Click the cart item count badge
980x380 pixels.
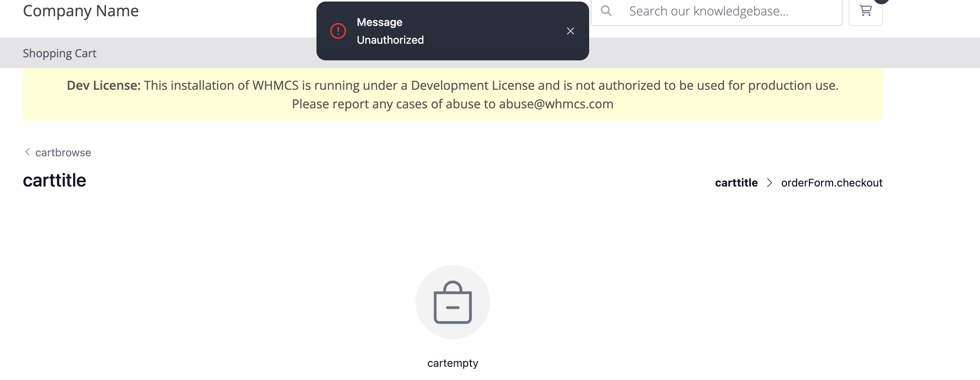pyautogui.click(x=881, y=1)
